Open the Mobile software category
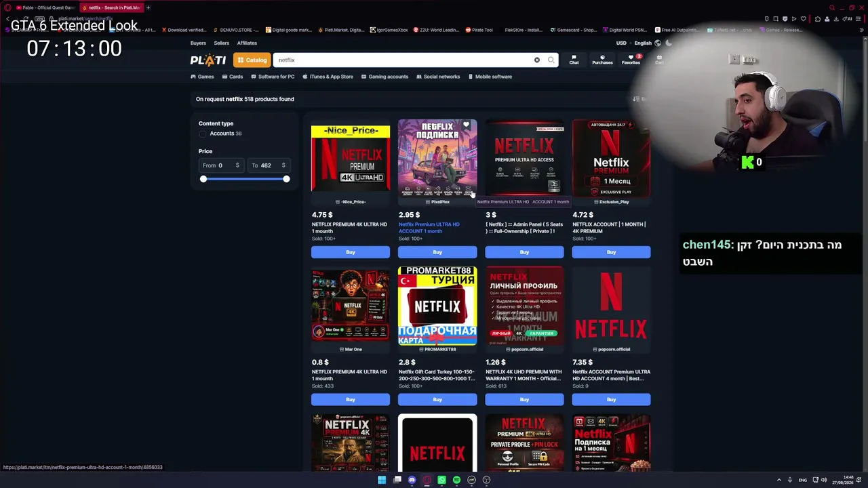Screen dimensions: 868x488 click(490, 77)
